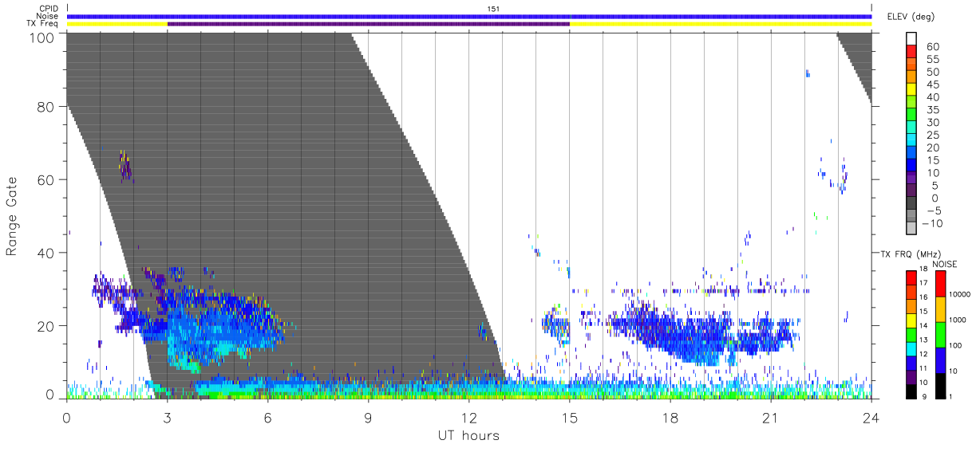
Task: Select blue segment of the NOISE colorbar
Action: (941, 360)
